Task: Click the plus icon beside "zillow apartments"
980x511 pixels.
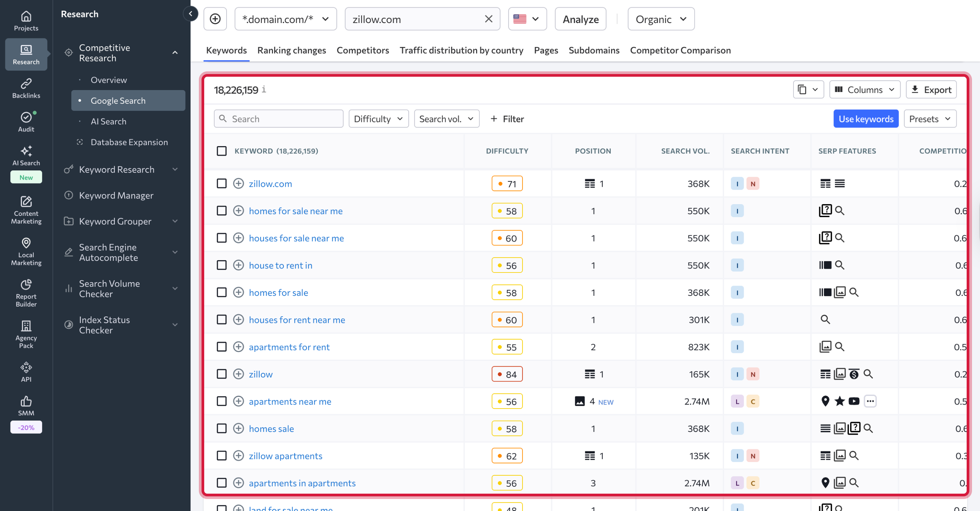Action: pos(239,456)
